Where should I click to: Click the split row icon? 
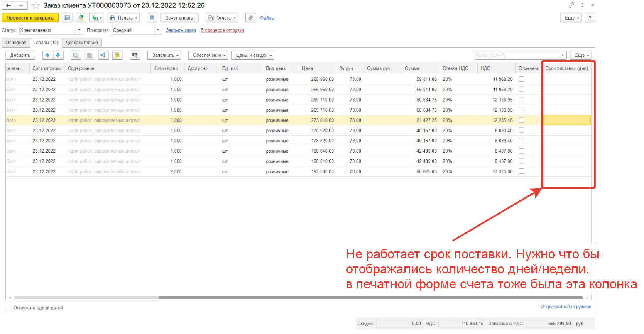point(103,55)
